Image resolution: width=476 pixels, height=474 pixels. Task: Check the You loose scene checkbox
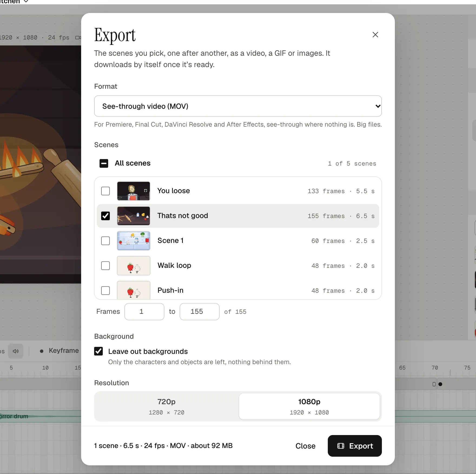(x=105, y=191)
